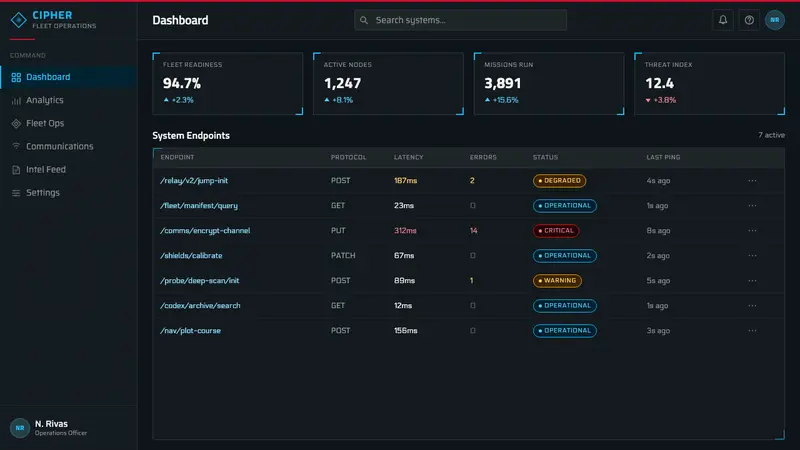Viewport: 800px width, 450px height.
Task: Open row menu for /comms/encrypt-channel
Action: click(752, 231)
